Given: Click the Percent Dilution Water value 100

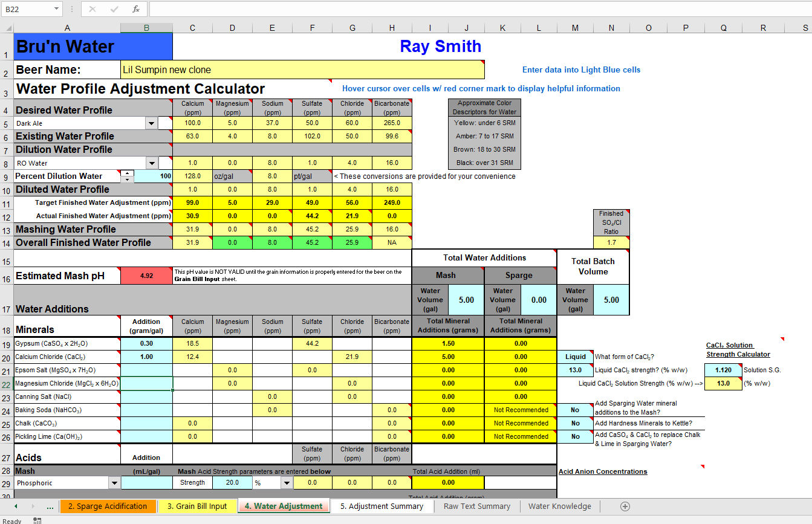Looking at the screenshot, I should (153, 176).
